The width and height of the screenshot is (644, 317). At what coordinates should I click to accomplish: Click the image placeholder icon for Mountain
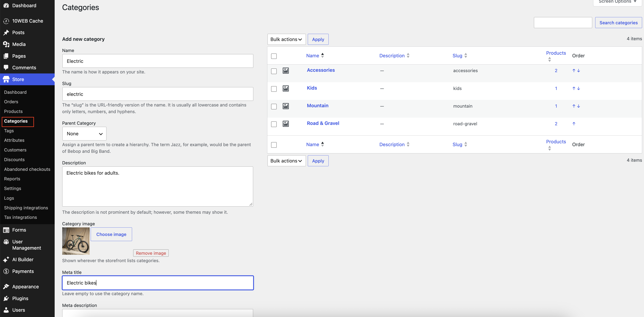(x=286, y=106)
